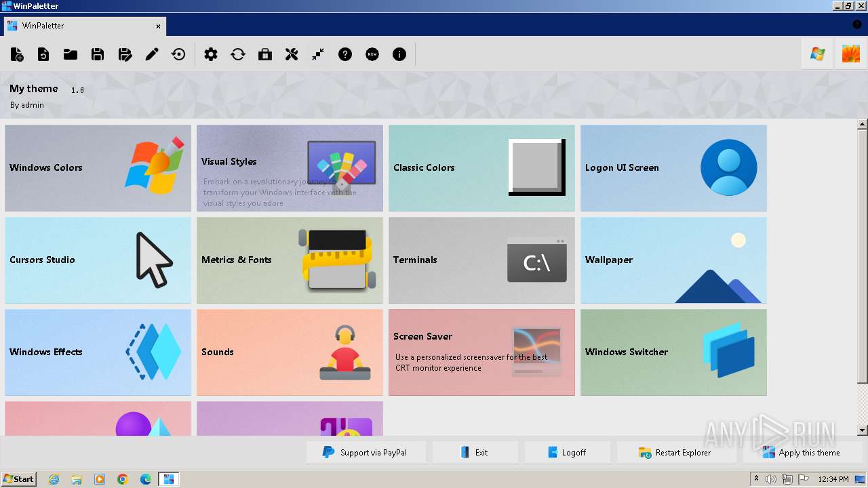This screenshot has width=868, height=488.
Task: Save the theme with floppy disk icon
Action: pos(98,54)
